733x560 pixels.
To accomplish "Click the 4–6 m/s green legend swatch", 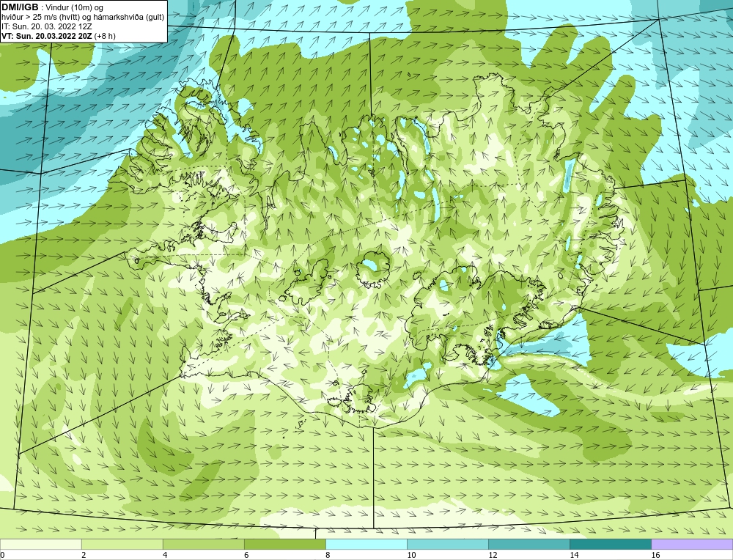I will click(x=203, y=544).
